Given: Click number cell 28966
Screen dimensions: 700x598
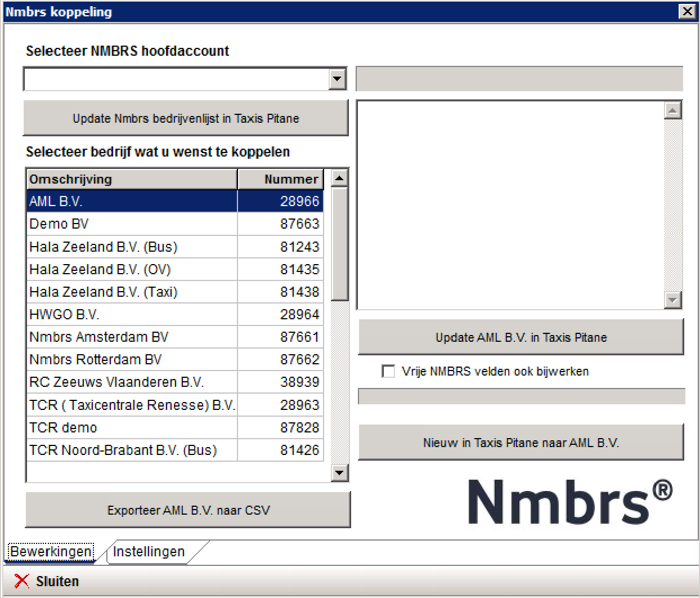Looking at the screenshot, I should [x=280, y=201].
